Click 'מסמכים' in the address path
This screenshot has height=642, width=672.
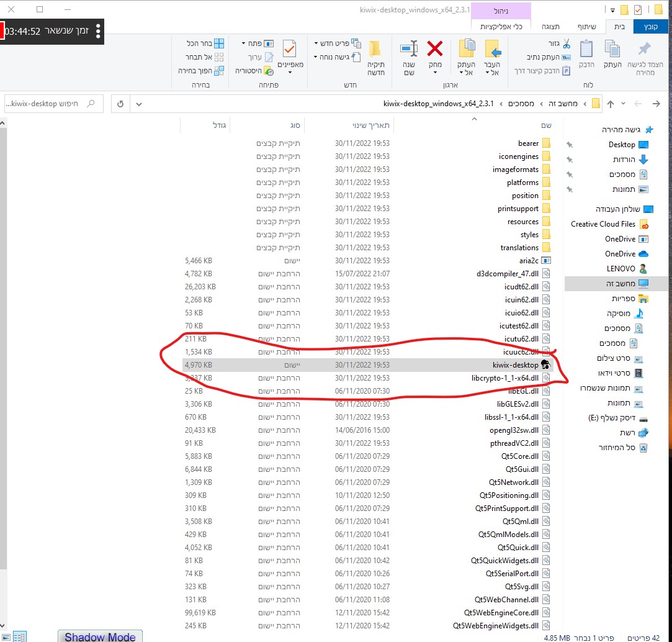(521, 104)
